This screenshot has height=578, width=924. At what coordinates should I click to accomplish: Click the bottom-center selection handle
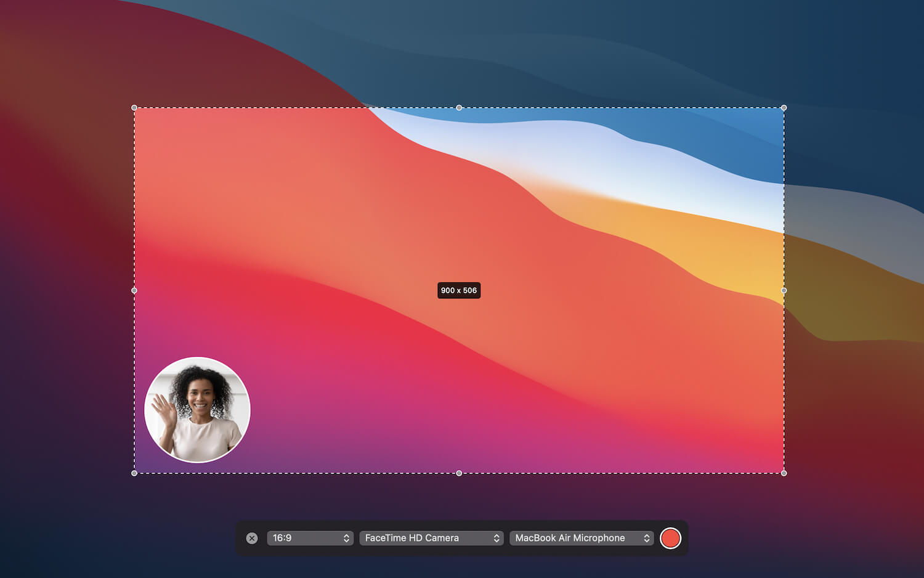point(459,473)
